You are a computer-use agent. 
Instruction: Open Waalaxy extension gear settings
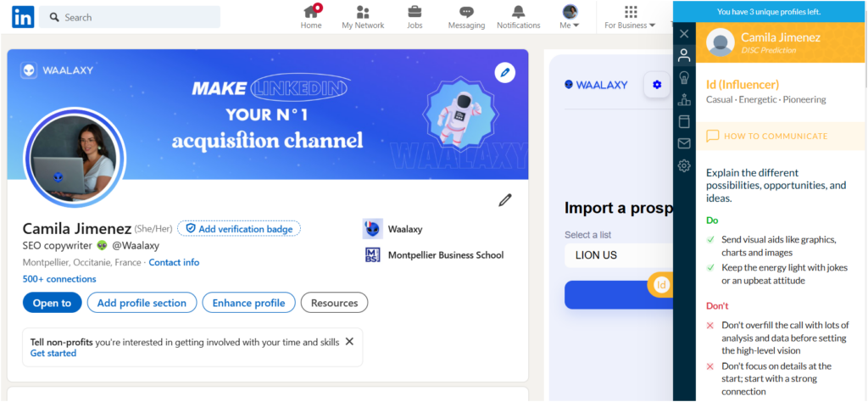click(657, 85)
